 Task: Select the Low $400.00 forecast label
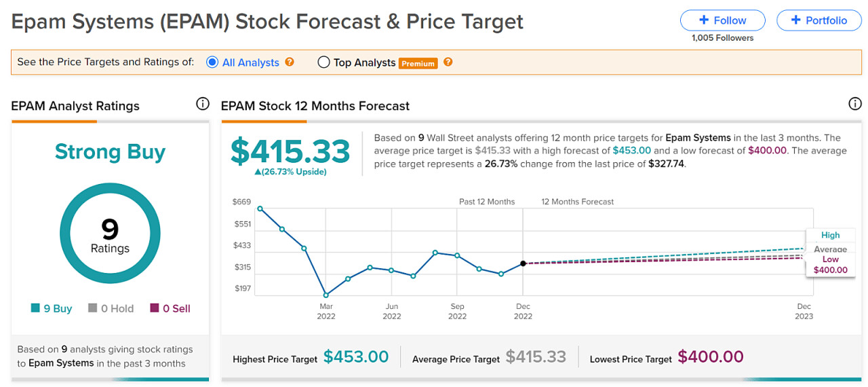click(x=830, y=265)
